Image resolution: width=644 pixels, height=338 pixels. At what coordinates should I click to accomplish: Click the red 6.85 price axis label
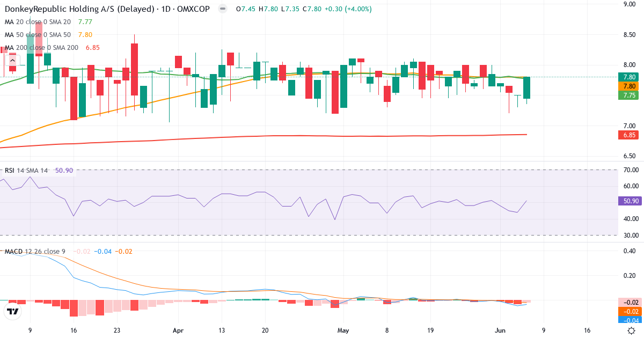pos(629,135)
